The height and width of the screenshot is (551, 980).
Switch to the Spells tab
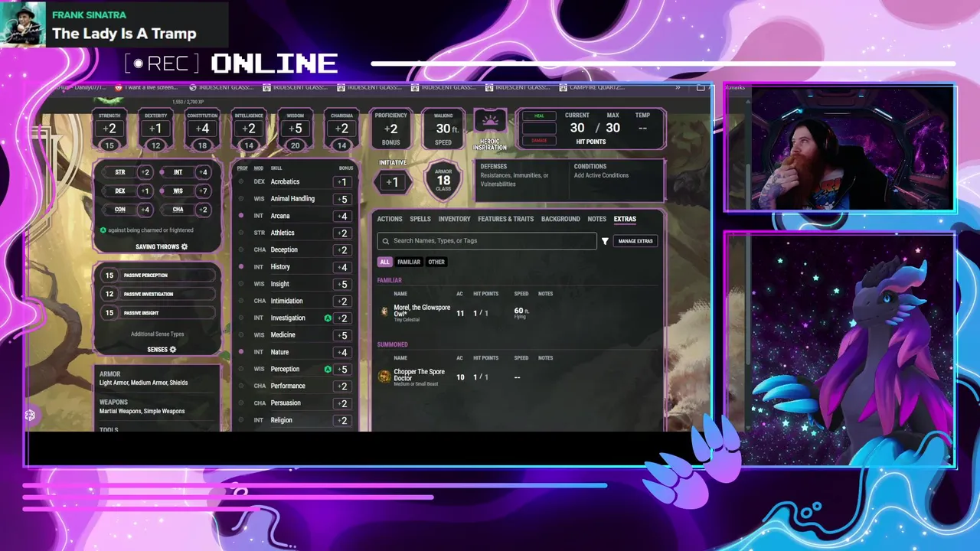[420, 219]
